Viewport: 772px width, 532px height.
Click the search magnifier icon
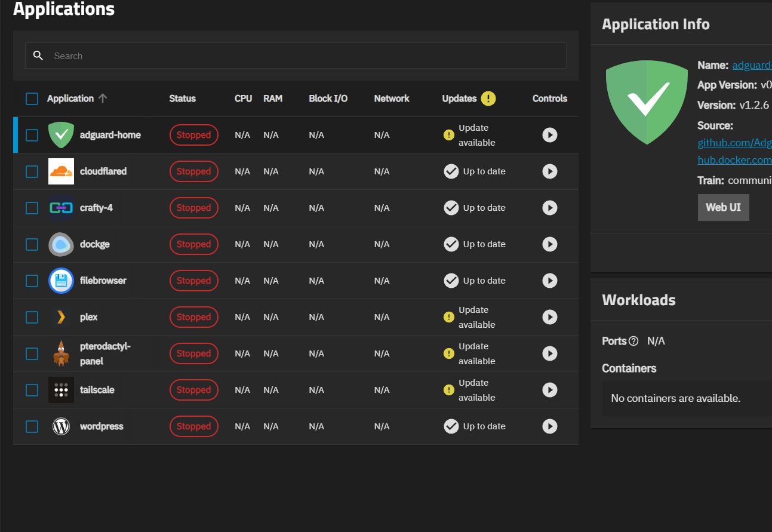[x=38, y=56]
